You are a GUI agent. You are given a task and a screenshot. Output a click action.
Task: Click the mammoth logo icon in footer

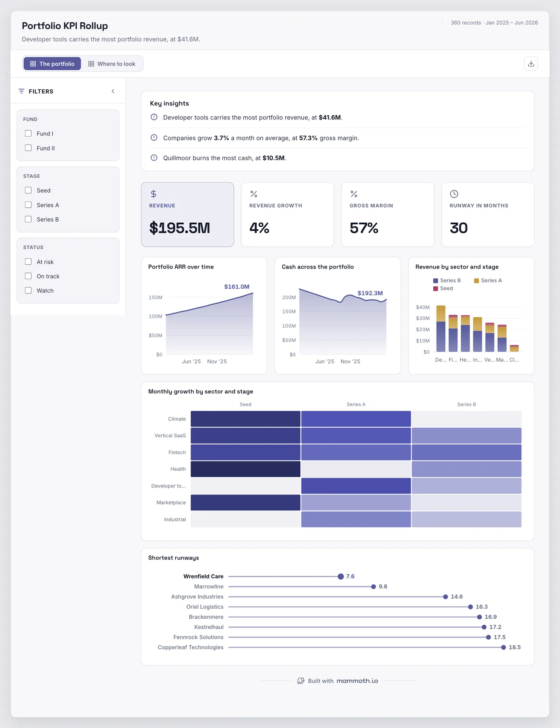(301, 681)
